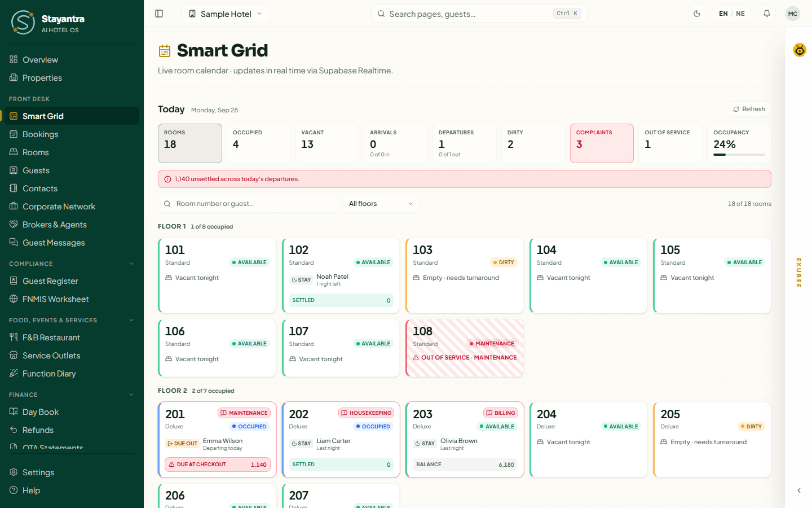The width and height of the screenshot is (812, 508).
Task: Open F&B Restaurant page
Action: 72,338
